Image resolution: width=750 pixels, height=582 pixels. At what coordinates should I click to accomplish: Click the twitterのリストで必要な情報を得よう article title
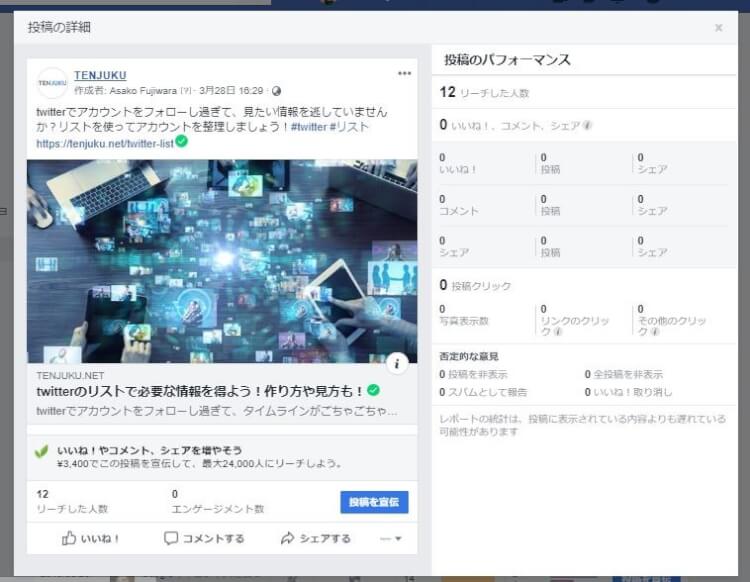[x=200, y=390]
